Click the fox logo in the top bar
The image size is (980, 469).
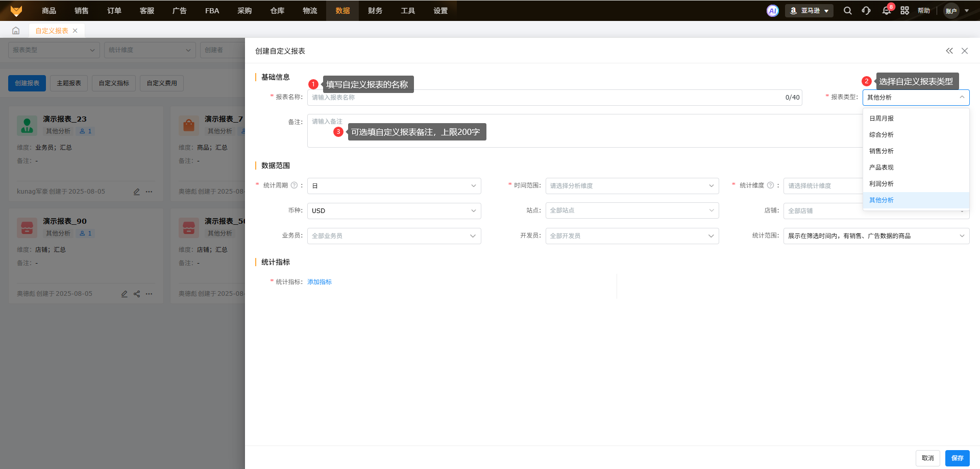coord(16,11)
